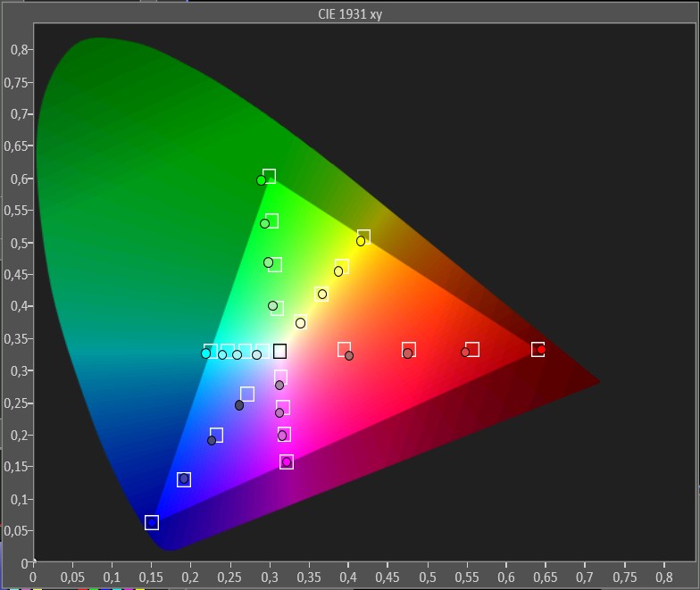Screen dimensions: 700x590
Task: Select the 75% saturation yellow measured circle
Action: [338, 271]
